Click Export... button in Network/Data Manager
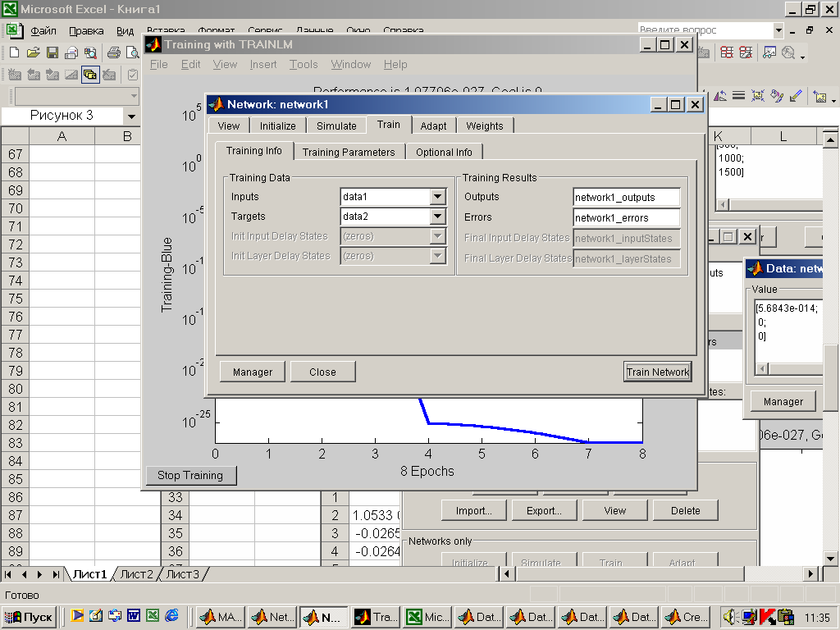The width and height of the screenshot is (840, 630). [545, 510]
